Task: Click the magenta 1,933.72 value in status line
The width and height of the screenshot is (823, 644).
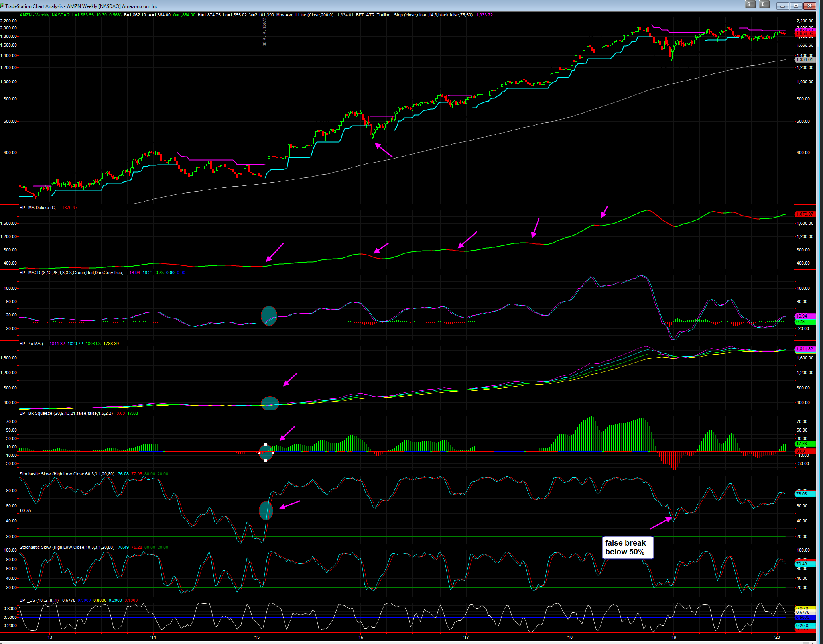Action: point(484,15)
